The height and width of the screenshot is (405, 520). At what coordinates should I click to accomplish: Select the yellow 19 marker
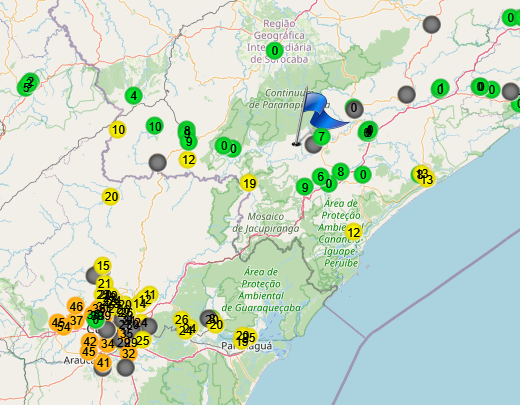pyautogui.click(x=249, y=183)
